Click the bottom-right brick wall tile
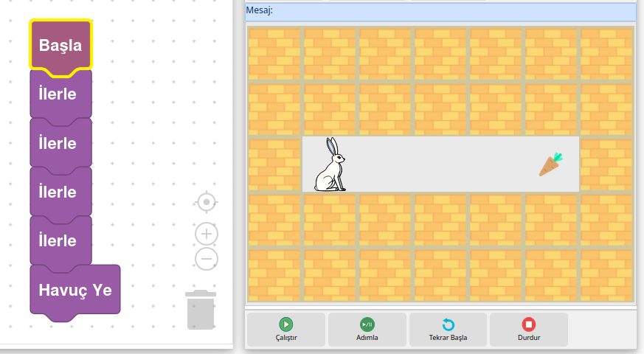Screen dimensions: 644x354 (x=606, y=275)
